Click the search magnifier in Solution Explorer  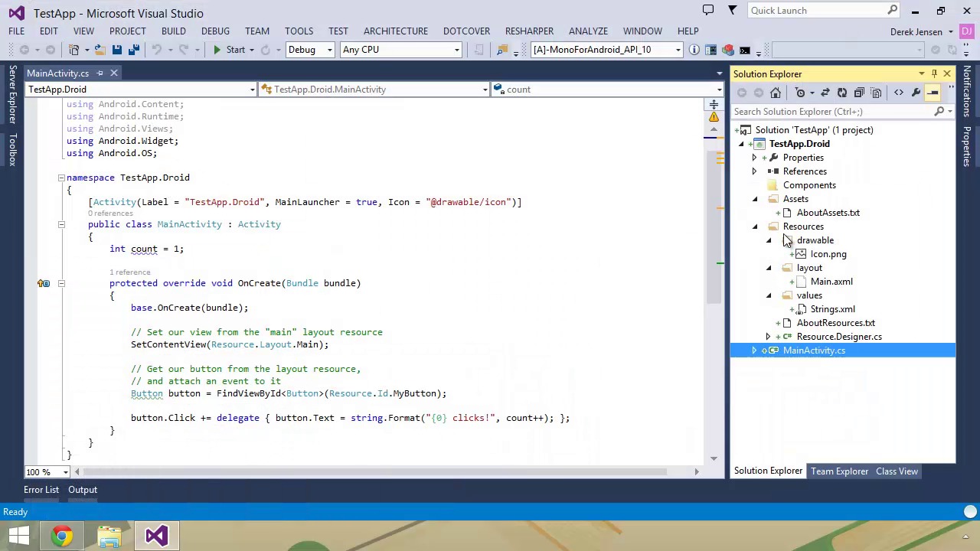click(939, 112)
